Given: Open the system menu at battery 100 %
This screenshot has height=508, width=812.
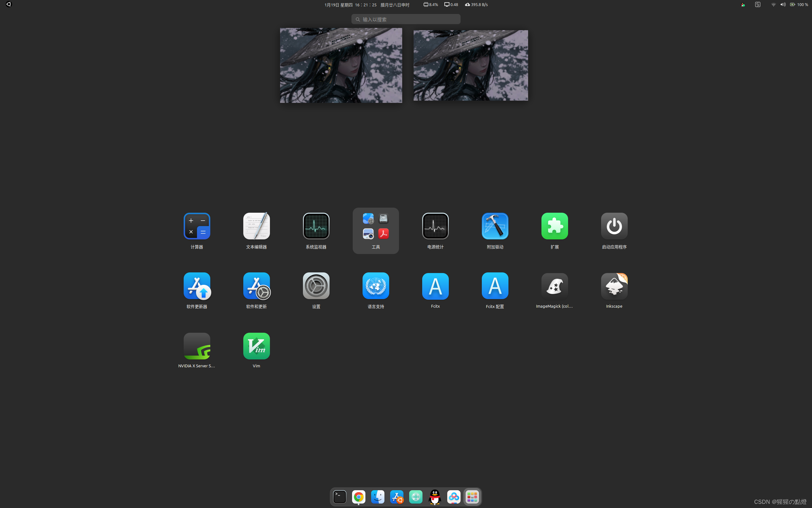Looking at the screenshot, I should click(799, 4).
